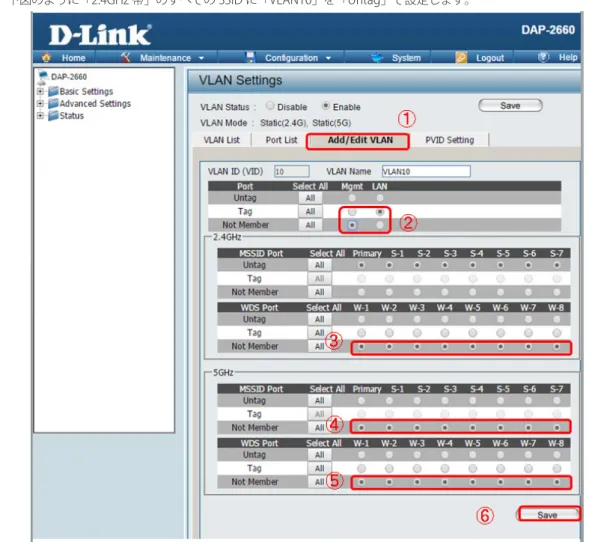Select Untag for 2.4GHz S-7 MSSID
Image resolution: width=589 pixels, height=542 pixels.
click(557, 265)
